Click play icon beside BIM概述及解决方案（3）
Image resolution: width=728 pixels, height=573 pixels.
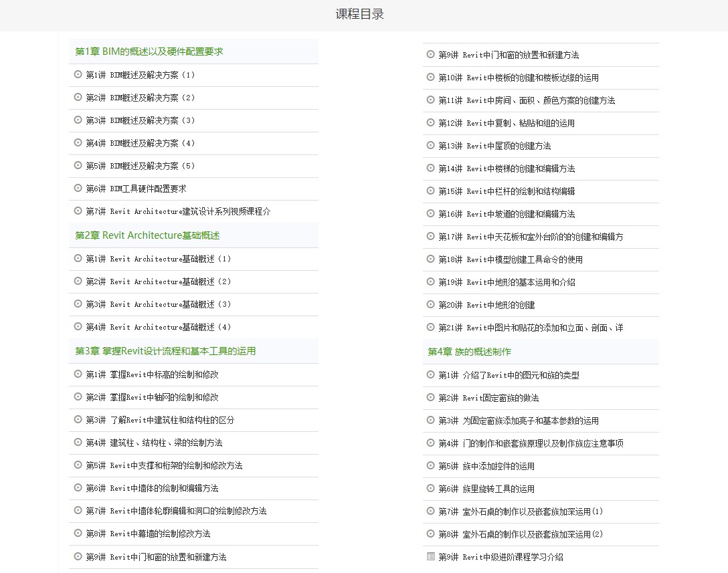[78, 120]
